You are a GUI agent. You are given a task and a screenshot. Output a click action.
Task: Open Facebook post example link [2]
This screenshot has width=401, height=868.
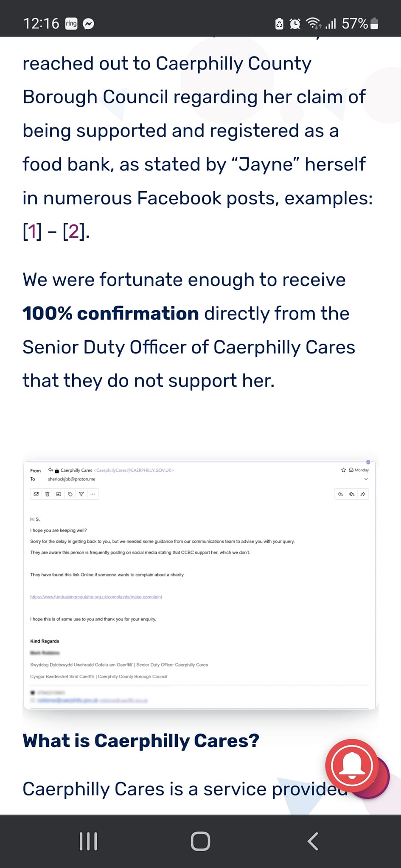(74, 231)
